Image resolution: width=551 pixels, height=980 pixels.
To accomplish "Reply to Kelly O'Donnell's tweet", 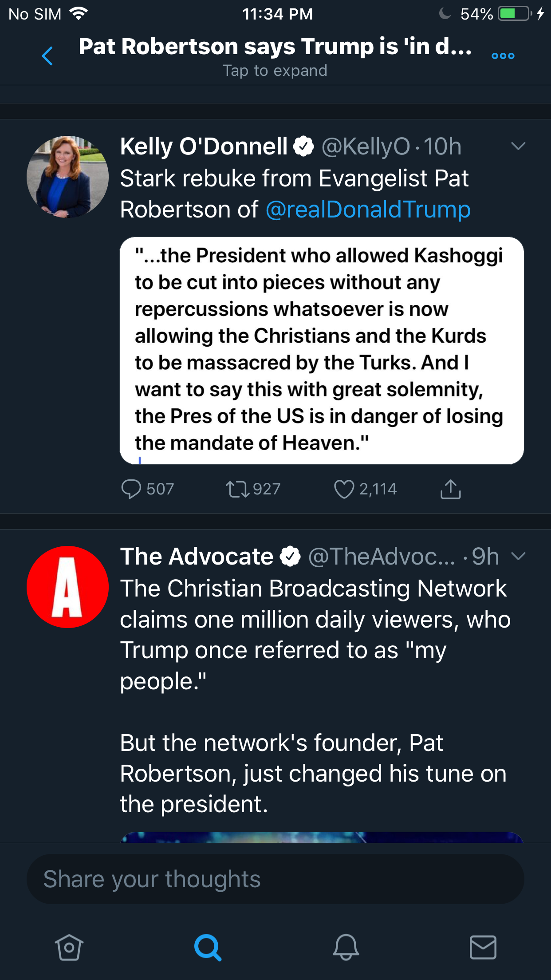I will [131, 489].
